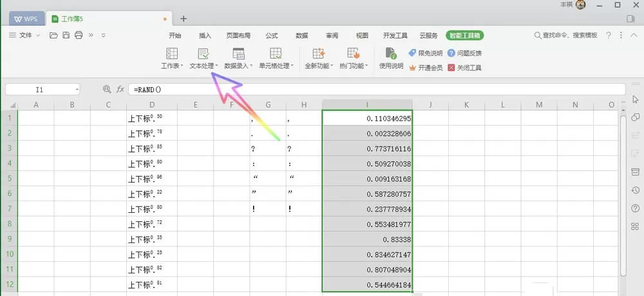Click cell showing 0.83338

click(367, 239)
